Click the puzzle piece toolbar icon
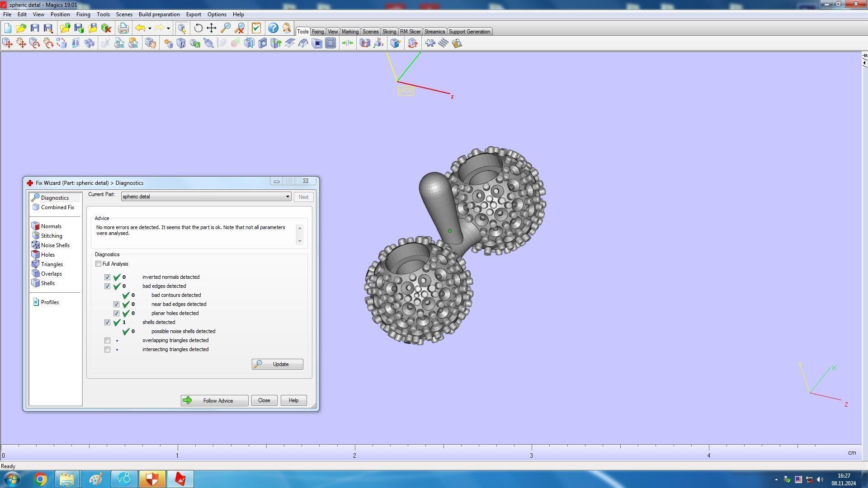Viewport: 868px width, 488px height. (x=430, y=43)
